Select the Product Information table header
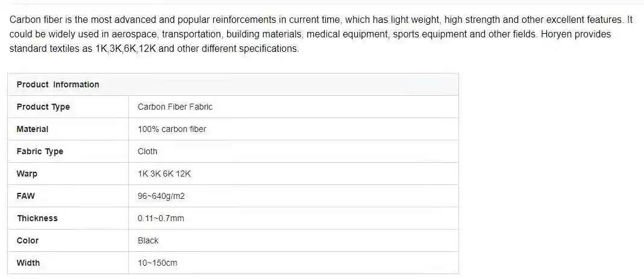 [x=58, y=84]
